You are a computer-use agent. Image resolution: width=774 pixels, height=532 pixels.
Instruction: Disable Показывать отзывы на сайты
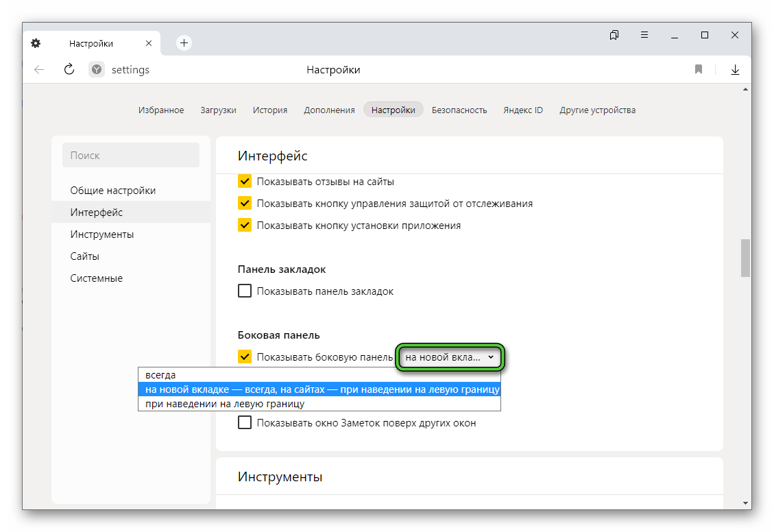(245, 182)
